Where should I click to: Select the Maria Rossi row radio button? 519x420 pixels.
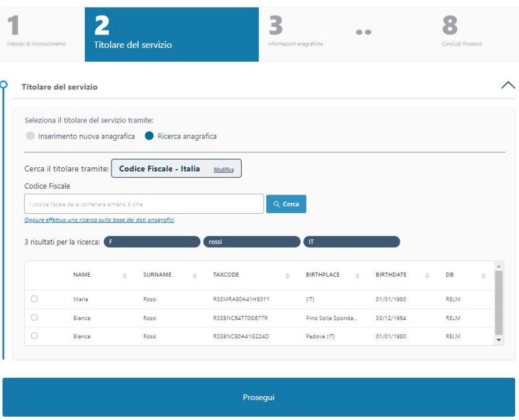[34, 299]
